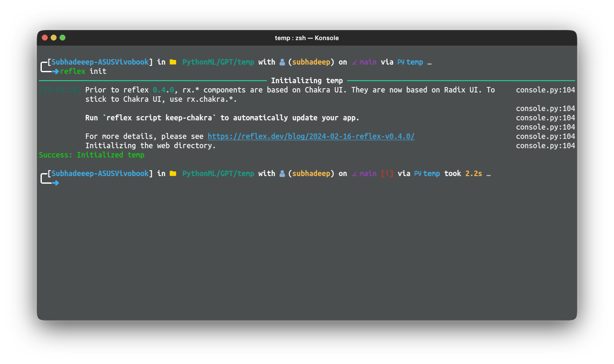Image resolution: width=614 pixels, height=364 pixels.
Task: Click the version number "0.4.0"
Action: pyautogui.click(x=163, y=90)
